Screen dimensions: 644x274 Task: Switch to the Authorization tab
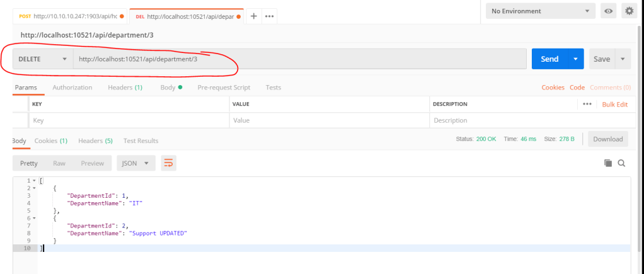tap(72, 88)
